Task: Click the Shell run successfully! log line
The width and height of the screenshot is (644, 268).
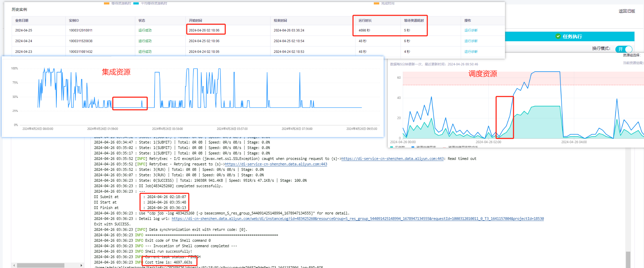Action: 143,251
